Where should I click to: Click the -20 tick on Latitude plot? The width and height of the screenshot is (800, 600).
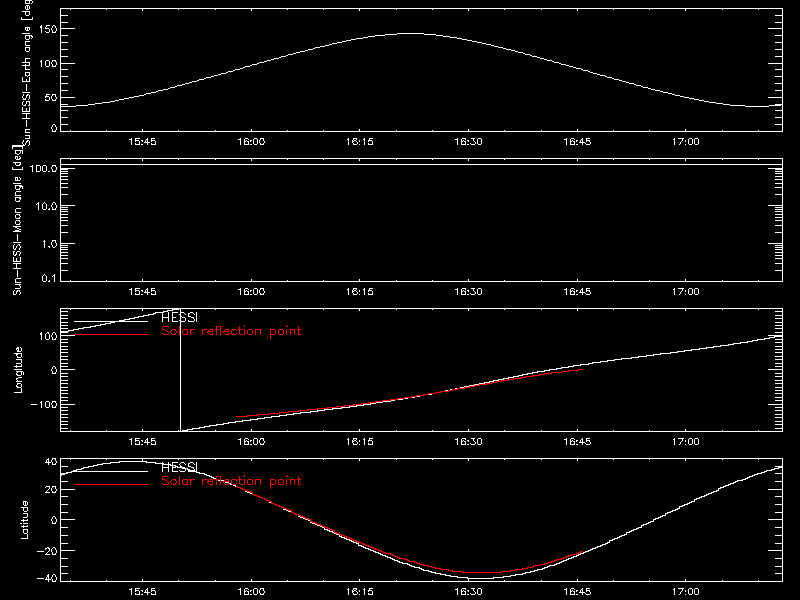coord(47,551)
